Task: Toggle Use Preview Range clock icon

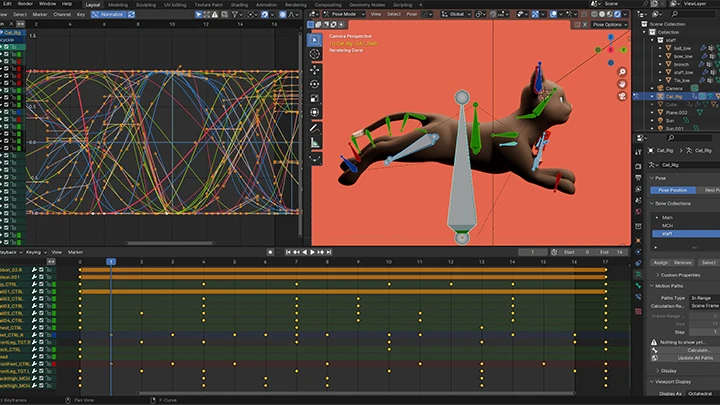Action: pos(554,252)
